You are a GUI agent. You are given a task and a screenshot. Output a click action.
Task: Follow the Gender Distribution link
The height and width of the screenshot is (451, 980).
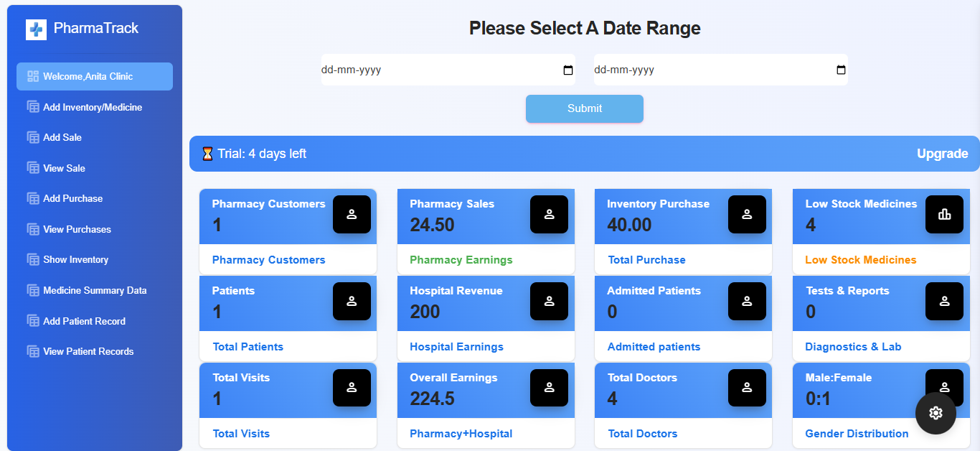[x=857, y=434]
